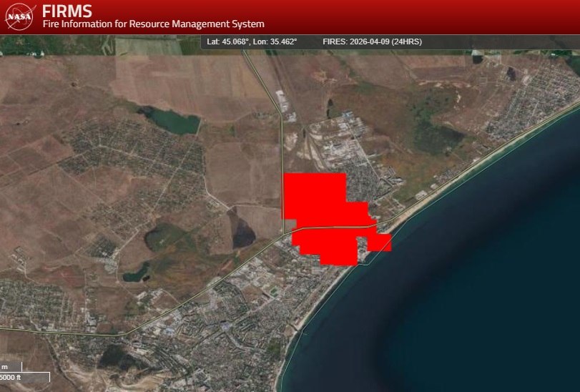Click the small red fire square nearest the coast
The width and height of the screenshot is (580, 392).
click(383, 242)
